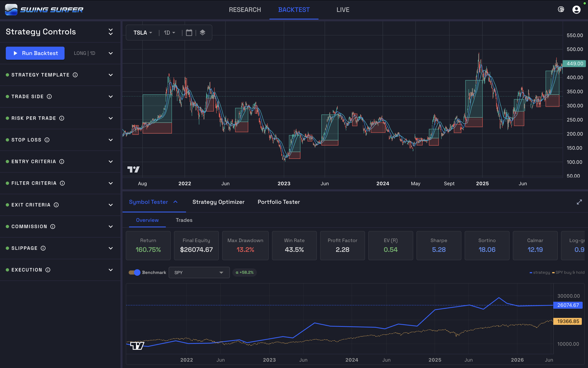Click the 26074.67 equity value label
This screenshot has width=588, height=368.
[568, 305]
